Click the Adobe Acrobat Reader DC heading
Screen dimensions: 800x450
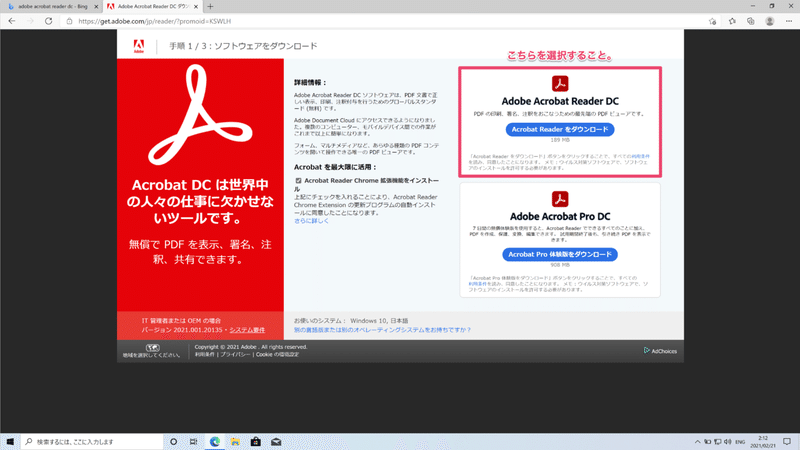click(560, 101)
